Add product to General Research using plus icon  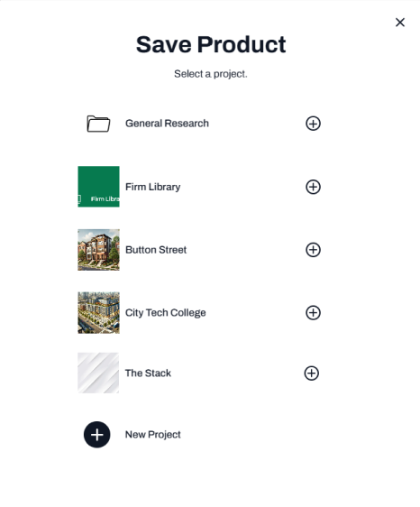pyautogui.click(x=313, y=124)
